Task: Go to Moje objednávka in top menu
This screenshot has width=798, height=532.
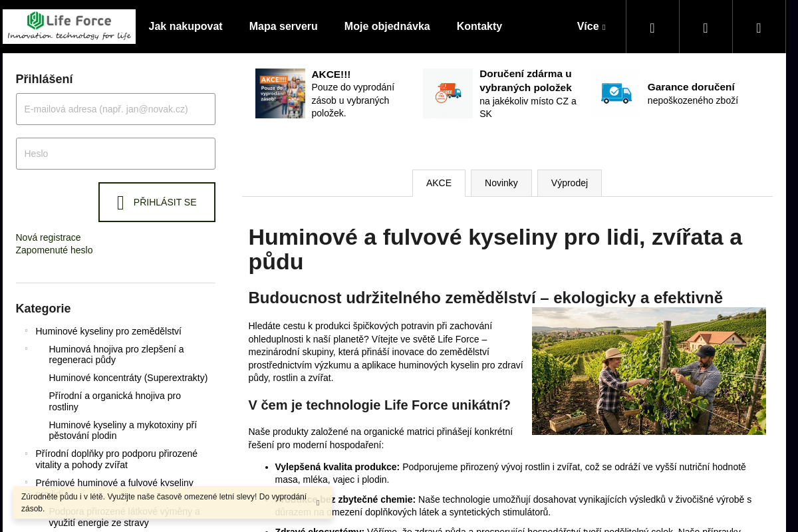Action: coord(387,27)
